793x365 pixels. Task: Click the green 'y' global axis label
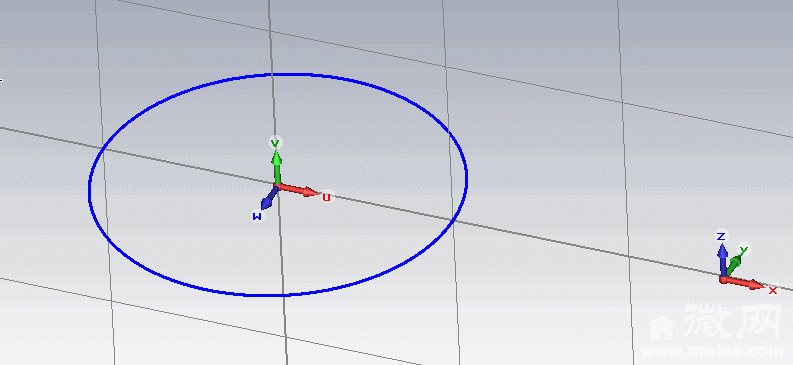pyautogui.click(x=743, y=249)
